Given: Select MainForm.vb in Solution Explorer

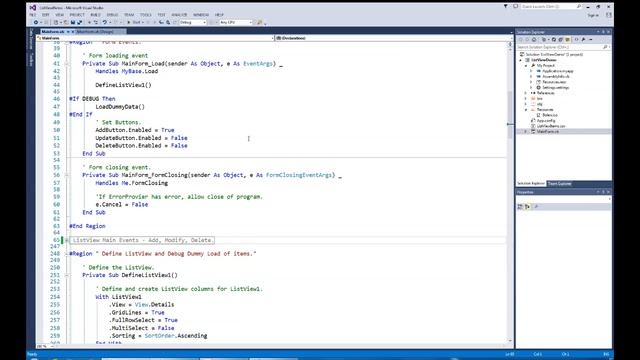Looking at the screenshot, I should (548, 132).
